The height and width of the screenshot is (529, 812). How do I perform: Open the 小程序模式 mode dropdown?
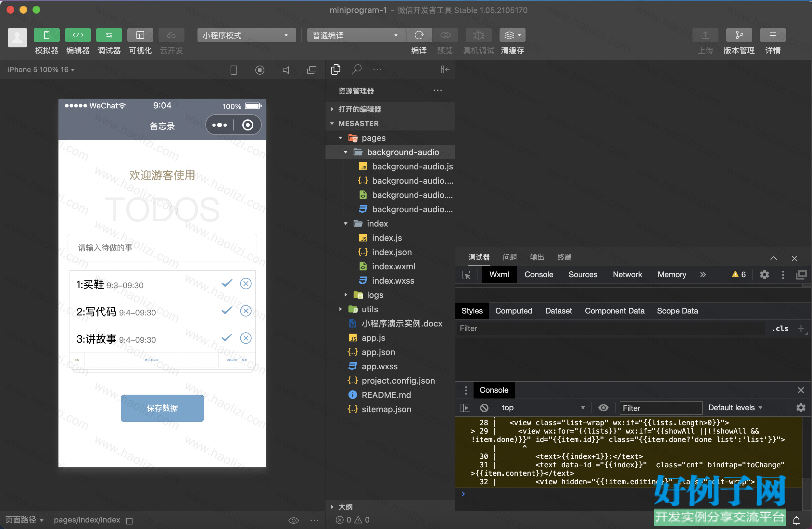(246, 35)
